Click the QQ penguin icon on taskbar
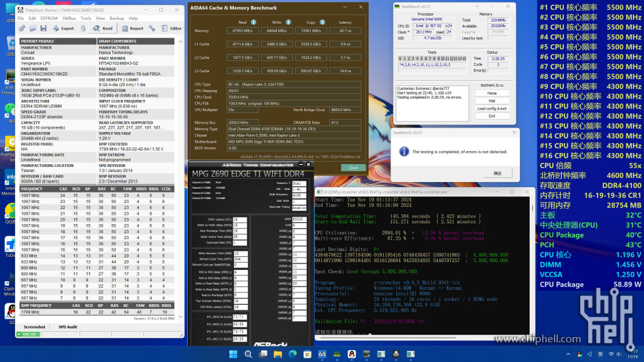 352,354
